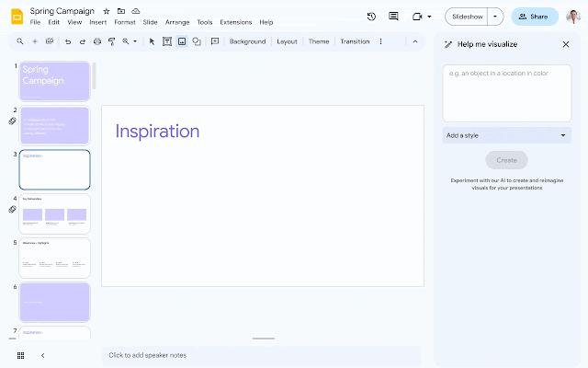Viewport: 588px width, 368px height.
Task: Open the Slide menu
Action: click(x=150, y=22)
